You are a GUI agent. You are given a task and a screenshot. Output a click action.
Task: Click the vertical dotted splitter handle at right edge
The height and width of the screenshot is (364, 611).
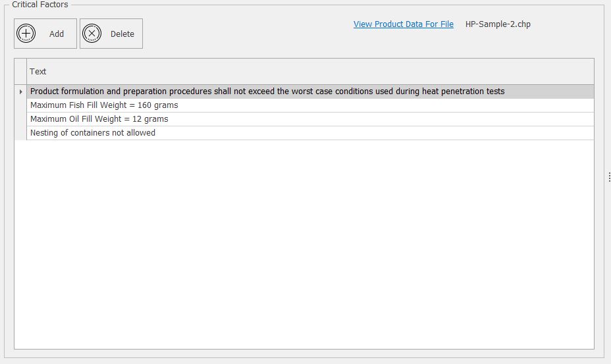pos(609,177)
